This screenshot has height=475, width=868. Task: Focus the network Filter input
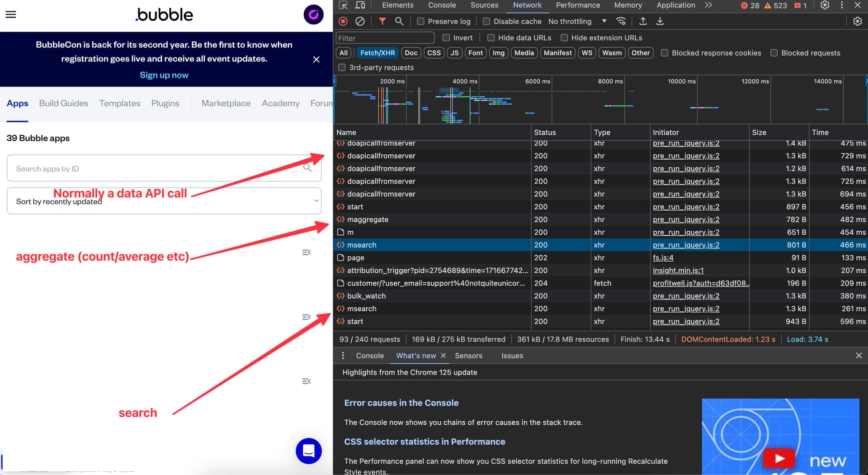coord(385,38)
